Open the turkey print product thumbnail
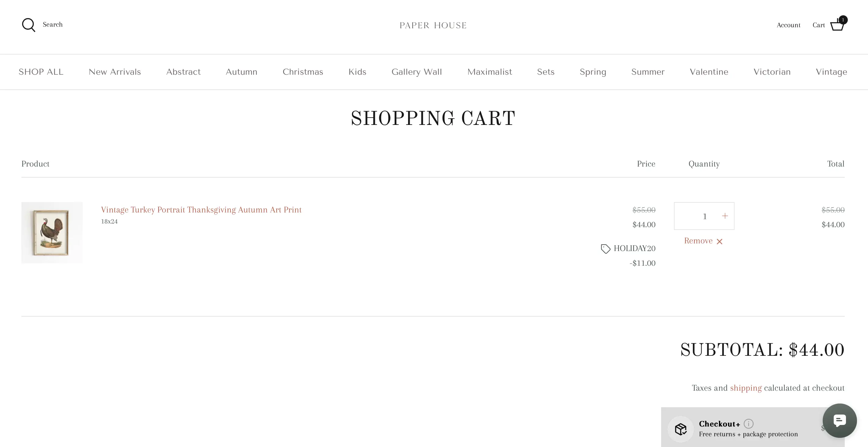 point(52,233)
